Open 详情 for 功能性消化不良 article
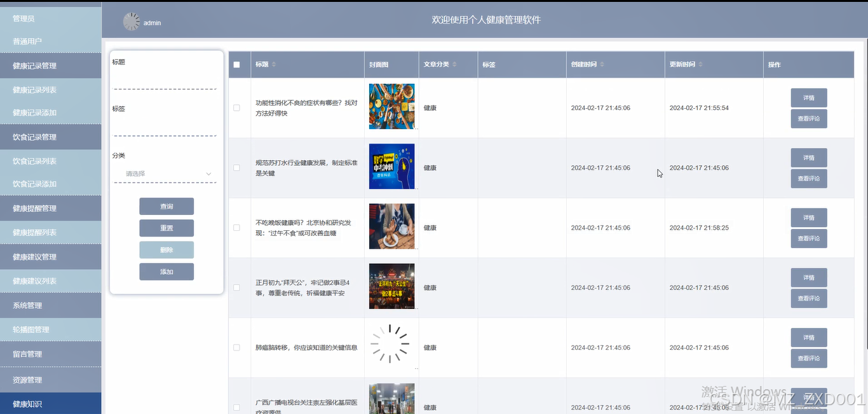This screenshot has height=414, width=868. [809, 98]
